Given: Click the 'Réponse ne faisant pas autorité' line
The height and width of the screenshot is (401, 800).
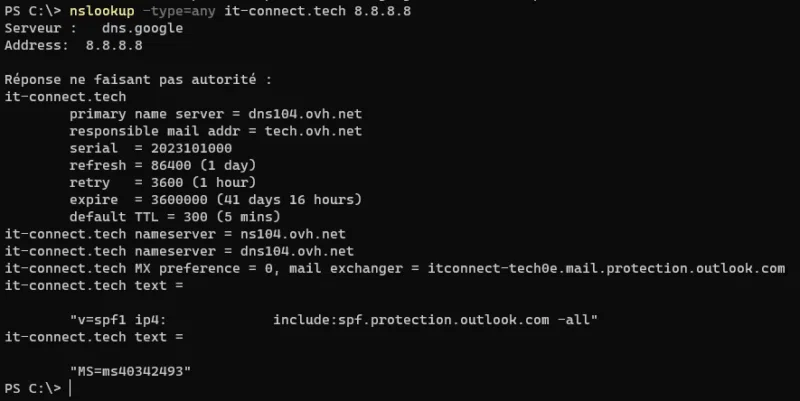Looking at the screenshot, I should [x=138, y=79].
